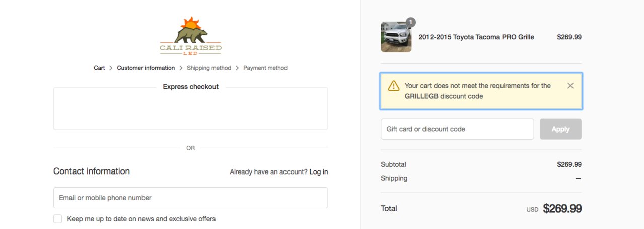Focus the Email or mobile phone number field
The width and height of the screenshot is (644, 229).
coord(190,198)
